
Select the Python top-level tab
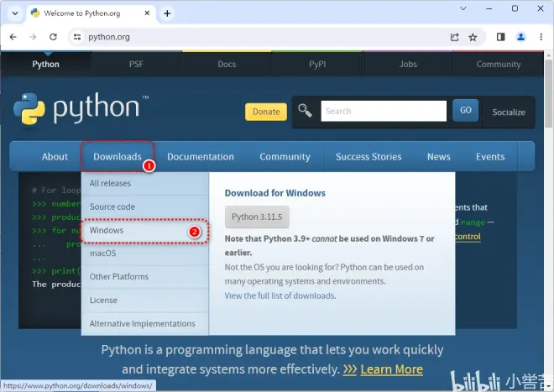point(45,65)
